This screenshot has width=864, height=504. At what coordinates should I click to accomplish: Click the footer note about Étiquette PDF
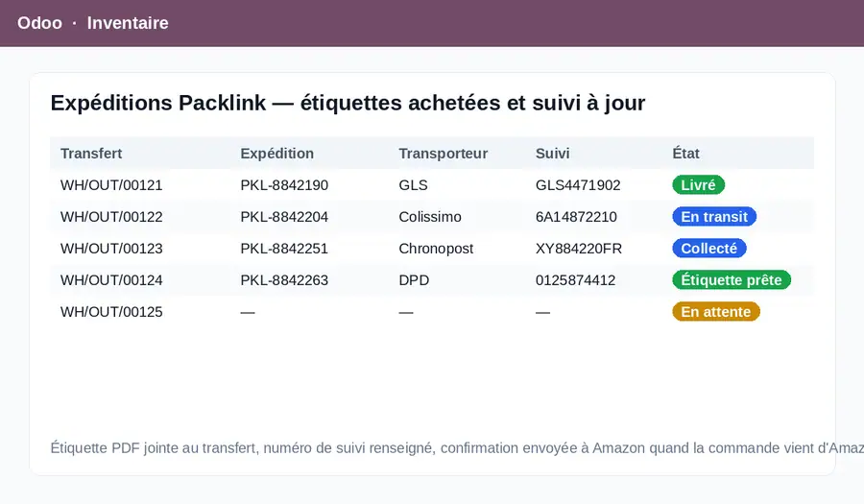pos(457,447)
